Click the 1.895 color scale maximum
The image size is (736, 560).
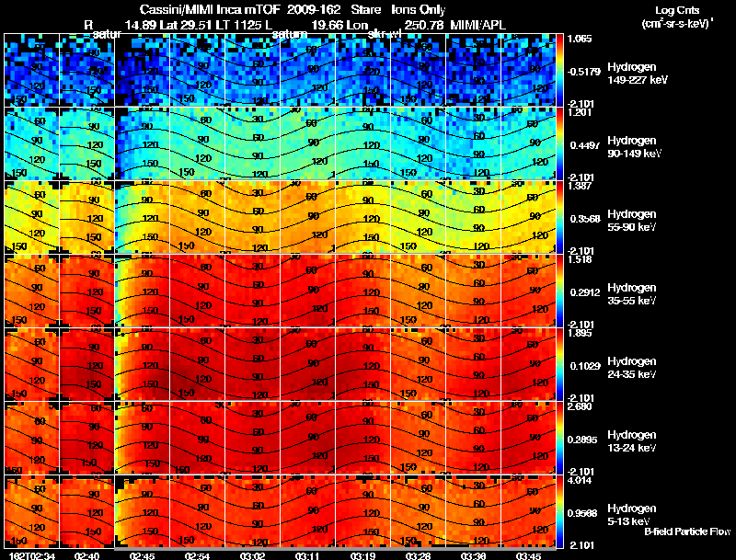(x=580, y=334)
